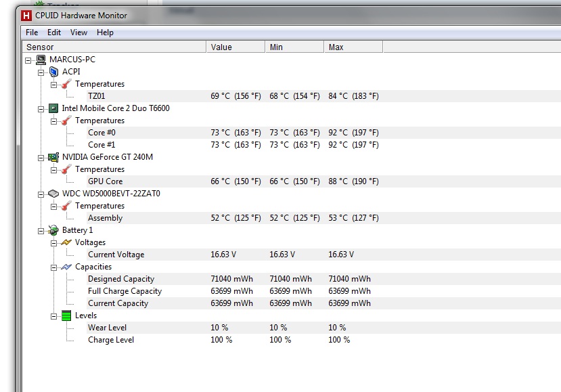Collapse the ACPI node
Screen dimensions: 561x392
[x=41, y=72]
